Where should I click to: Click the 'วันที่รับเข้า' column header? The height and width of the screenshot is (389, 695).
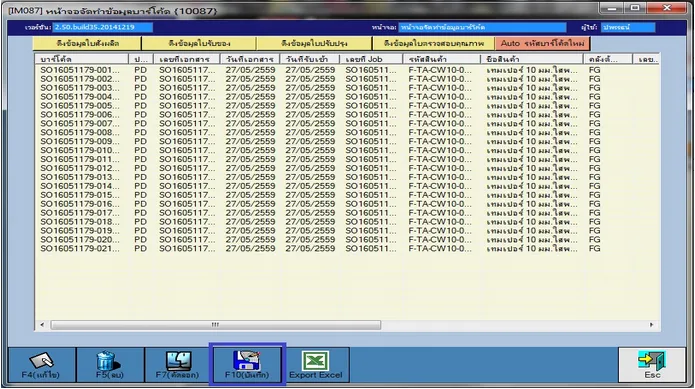click(310, 59)
